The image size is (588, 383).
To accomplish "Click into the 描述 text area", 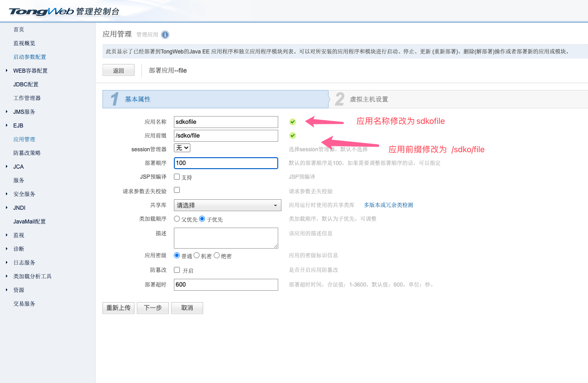I will [x=226, y=238].
